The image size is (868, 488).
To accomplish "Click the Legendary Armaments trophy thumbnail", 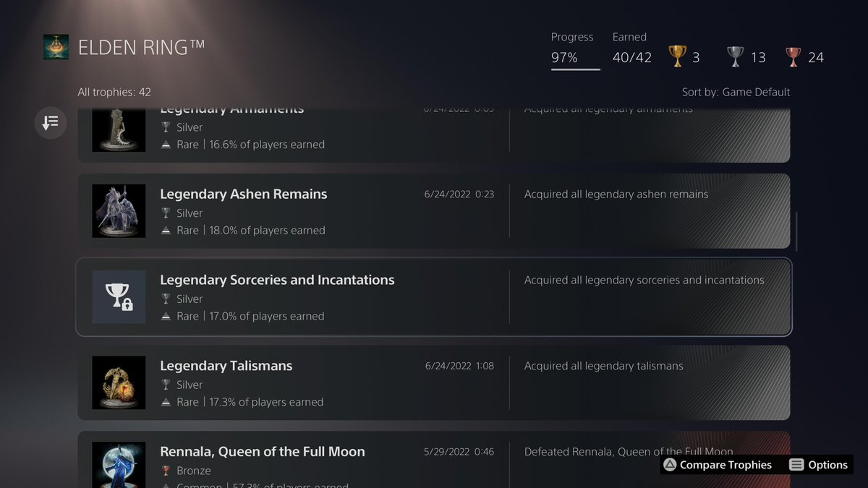I will [119, 130].
